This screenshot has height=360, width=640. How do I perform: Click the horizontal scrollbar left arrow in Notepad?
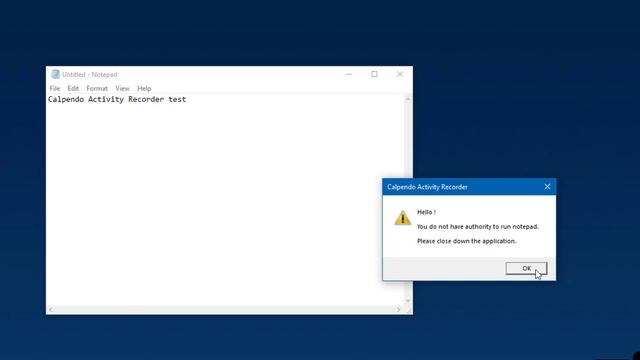(x=51, y=309)
